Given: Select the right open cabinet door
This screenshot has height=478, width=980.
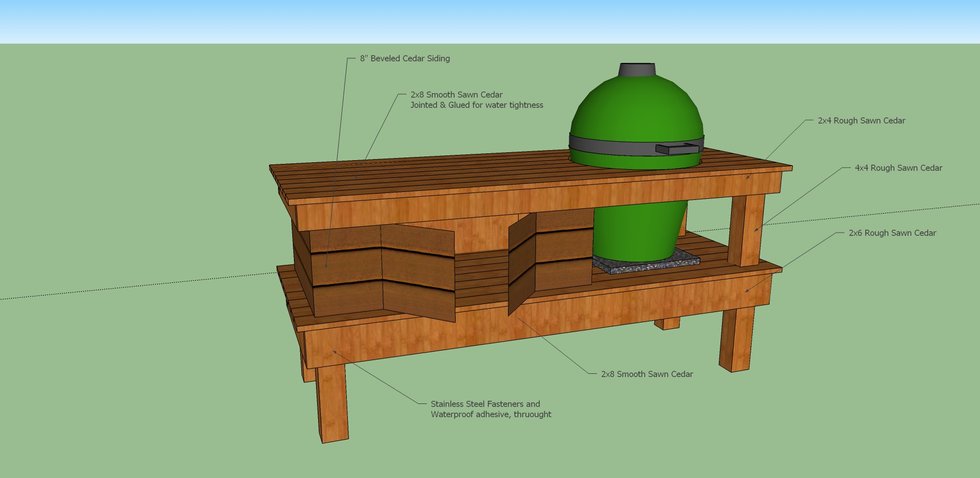Looking at the screenshot, I should 522,264.
